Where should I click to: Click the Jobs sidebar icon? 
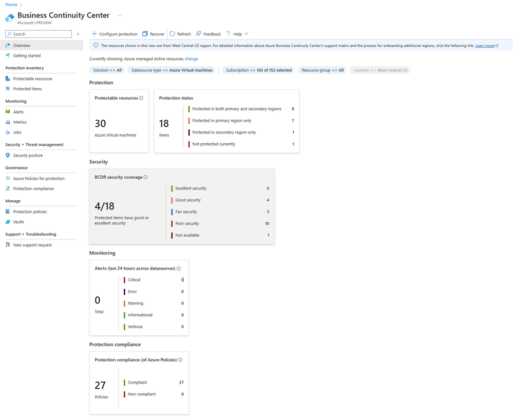pos(8,132)
